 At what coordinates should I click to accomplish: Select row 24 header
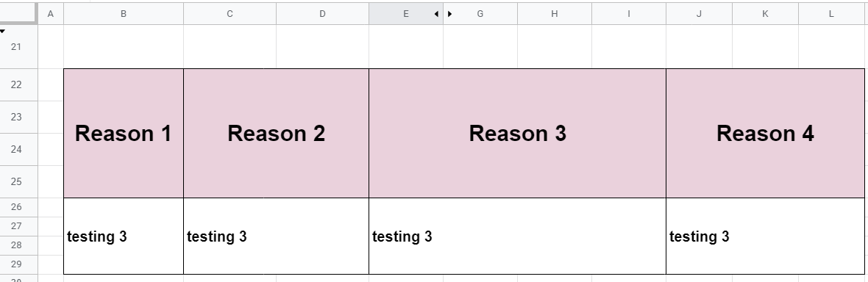16,149
